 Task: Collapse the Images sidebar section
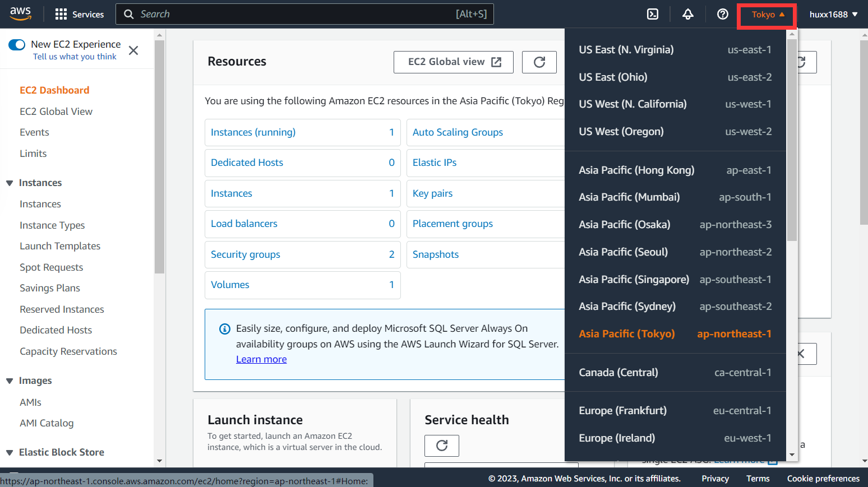[10, 381]
